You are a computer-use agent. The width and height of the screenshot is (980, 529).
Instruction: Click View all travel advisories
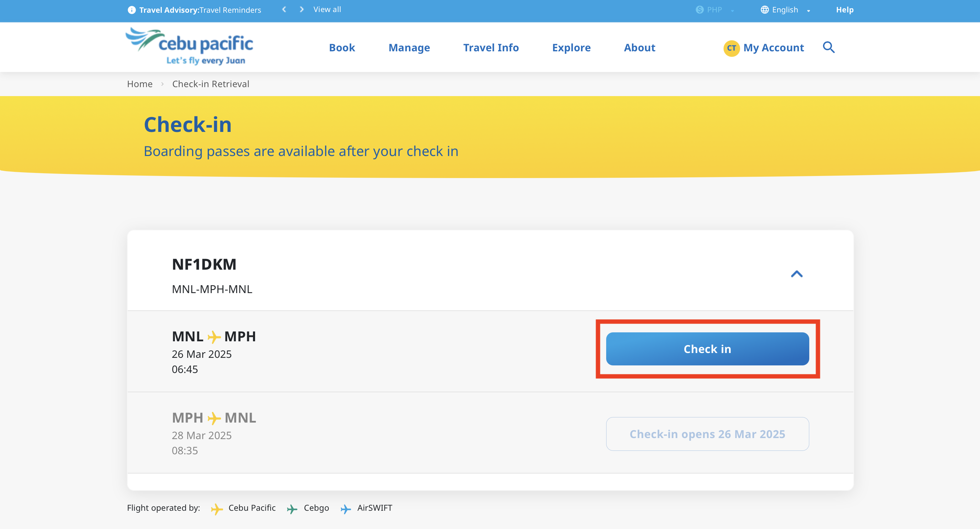[327, 10]
